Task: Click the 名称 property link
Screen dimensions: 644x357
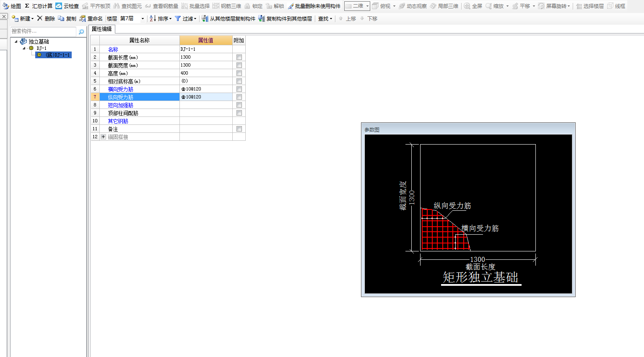Action: tap(113, 49)
